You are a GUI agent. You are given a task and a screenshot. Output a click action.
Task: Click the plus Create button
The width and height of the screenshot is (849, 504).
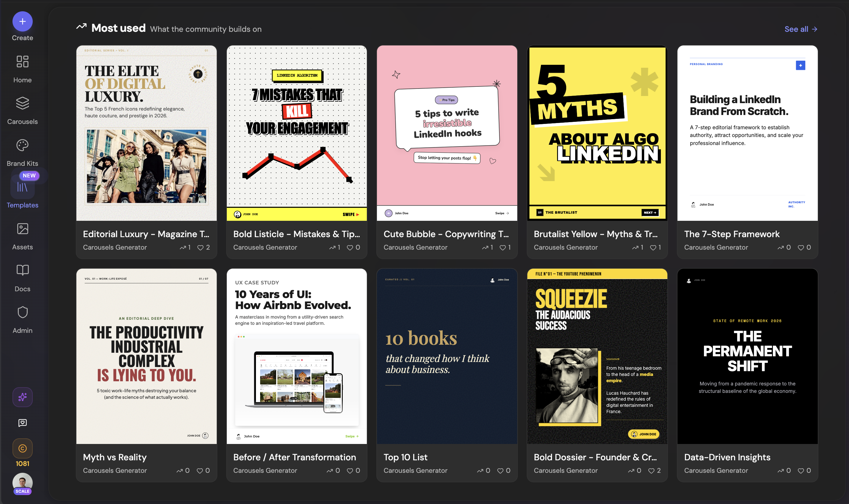[22, 21]
